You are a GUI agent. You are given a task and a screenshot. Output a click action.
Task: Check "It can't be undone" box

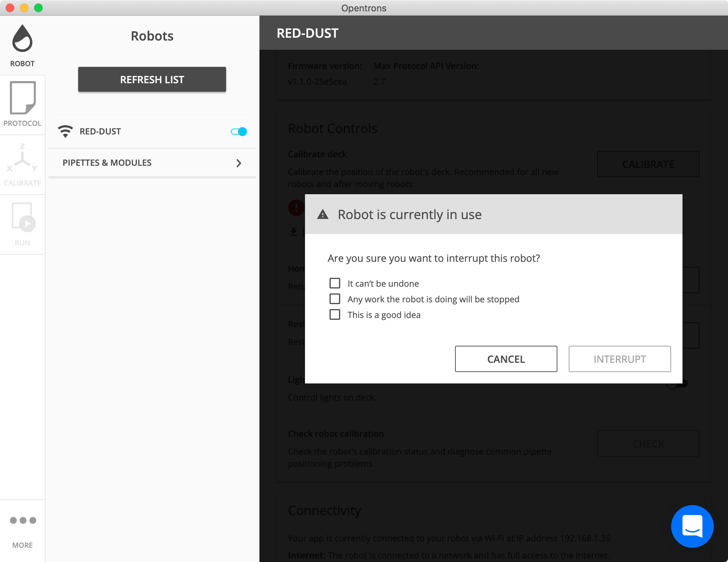pos(335,283)
